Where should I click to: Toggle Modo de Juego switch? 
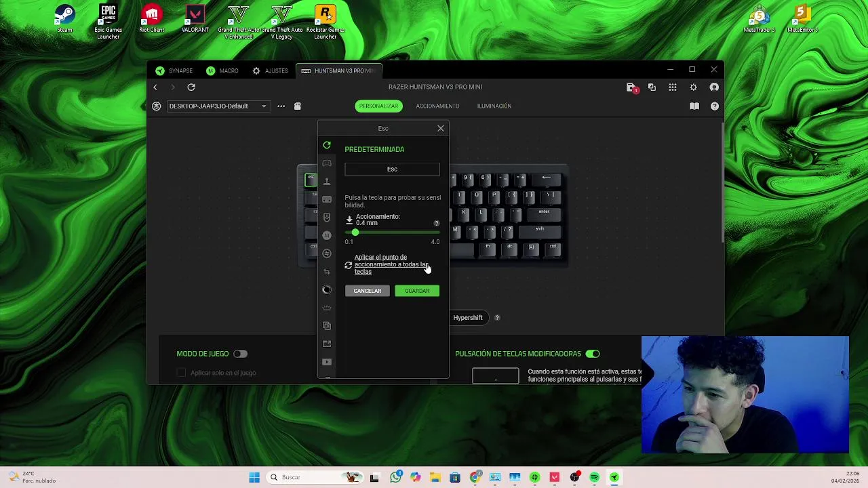tap(241, 353)
